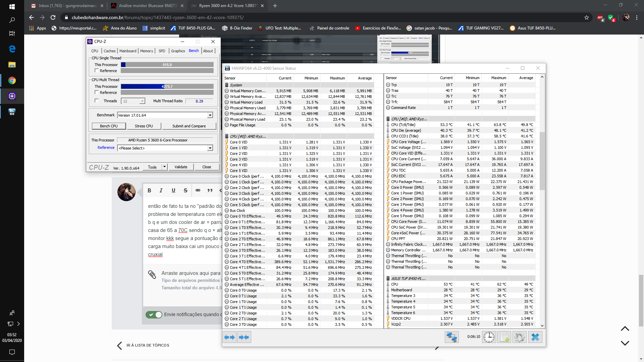Open Adblock Plus extension icon
This screenshot has height=362, width=644.
tap(600, 18)
